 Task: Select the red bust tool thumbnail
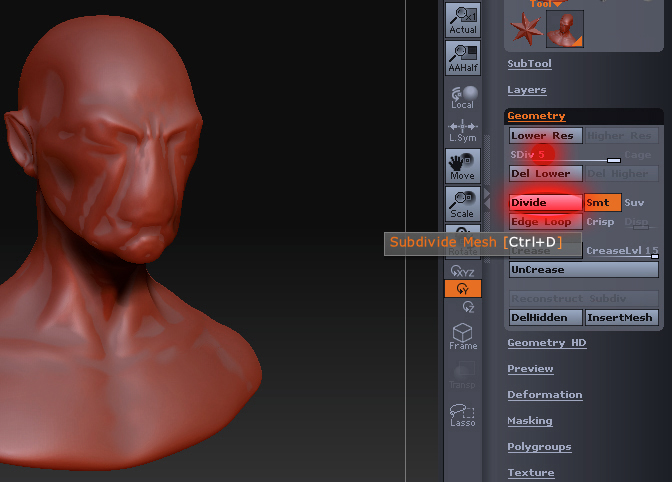coord(565,29)
